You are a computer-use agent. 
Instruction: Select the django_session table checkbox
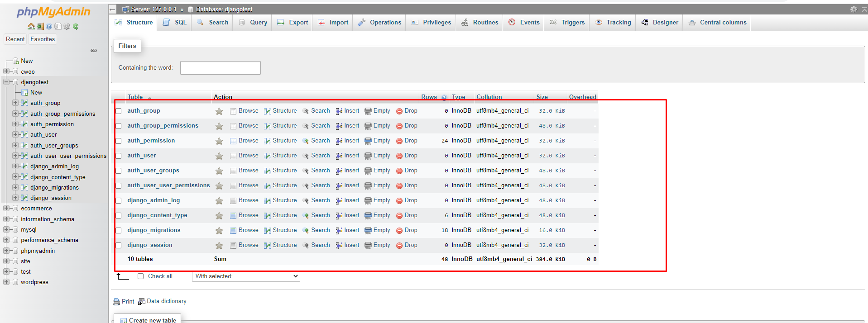pos(119,245)
